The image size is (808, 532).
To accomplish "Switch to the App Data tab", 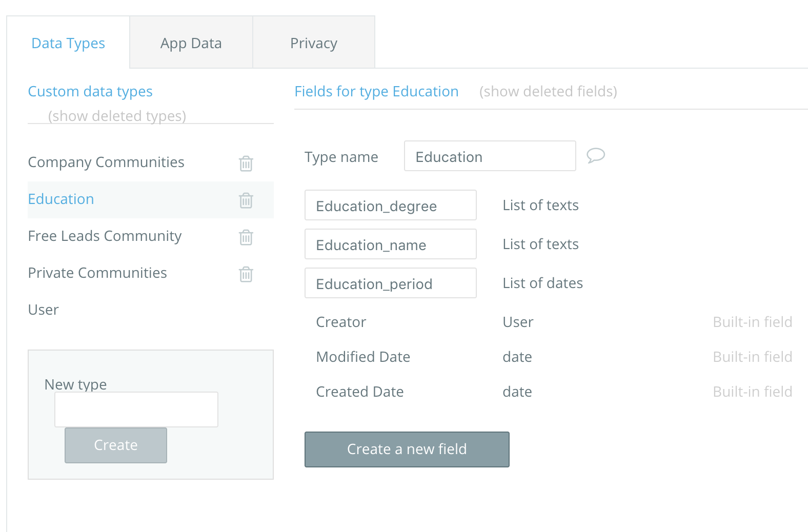I will pos(191,43).
